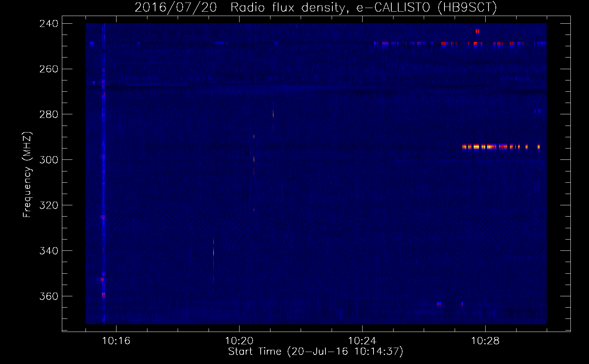Click the plot title '2016/07/20 Radio flux density'
The width and height of the screenshot is (589, 364).
[316, 7]
